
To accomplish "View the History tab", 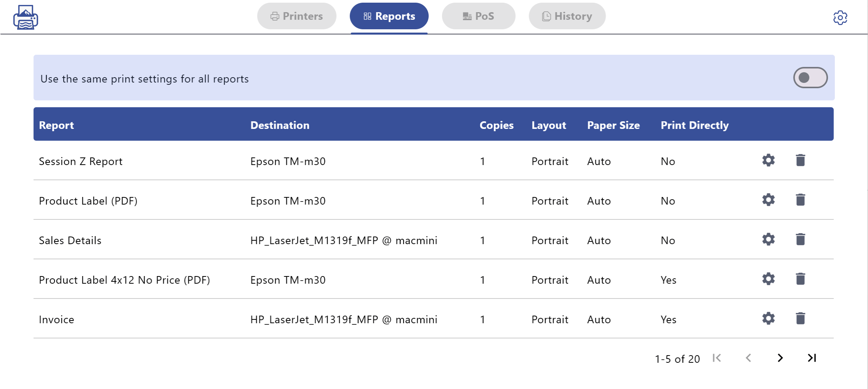I will (x=566, y=16).
